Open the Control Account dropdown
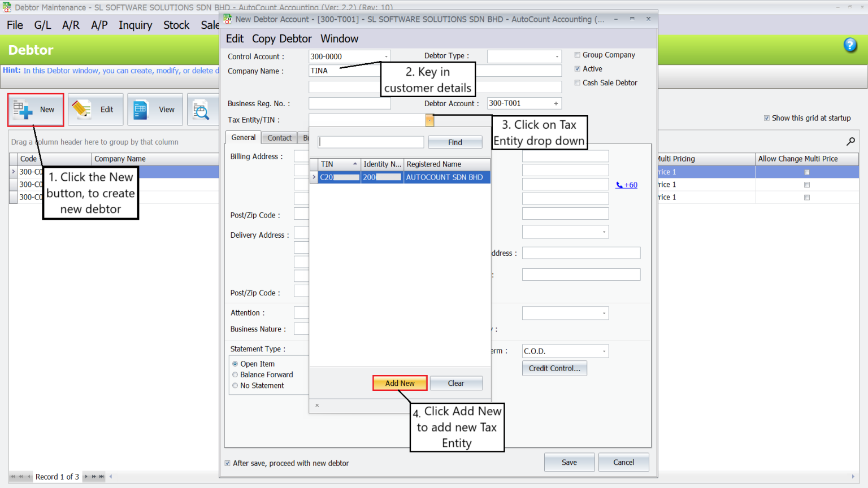This screenshot has height=488, width=868. pos(386,56)
